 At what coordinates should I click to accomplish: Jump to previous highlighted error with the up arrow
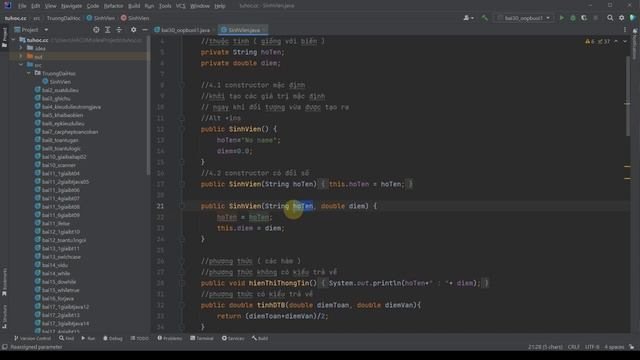click(616, 41)
